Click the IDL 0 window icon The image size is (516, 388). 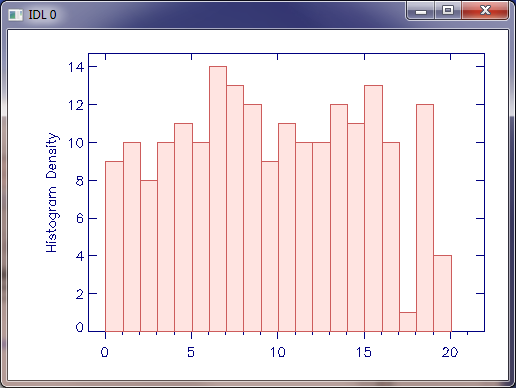[x=15, y=15]
